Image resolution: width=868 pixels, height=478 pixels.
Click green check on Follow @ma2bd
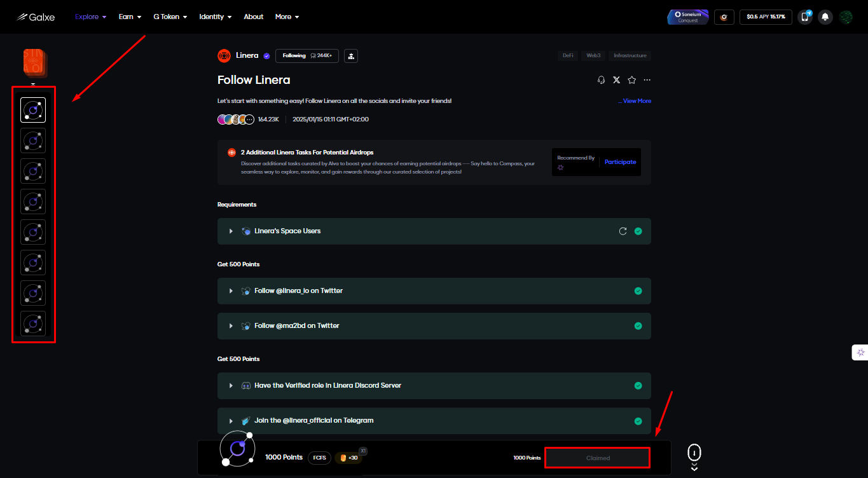tap(638, 326)
